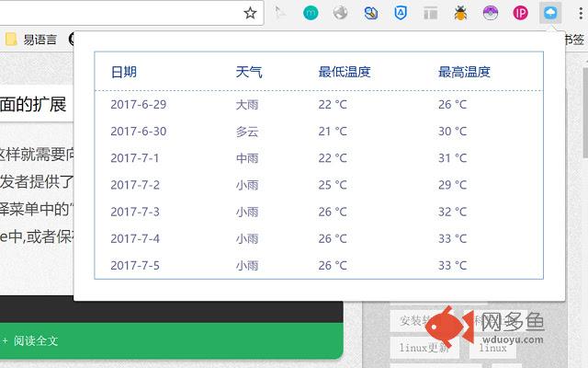Click 小雨 weather for 2017-7-5
The height and width of the screenshot is (368, 588).
click(247, 266)
